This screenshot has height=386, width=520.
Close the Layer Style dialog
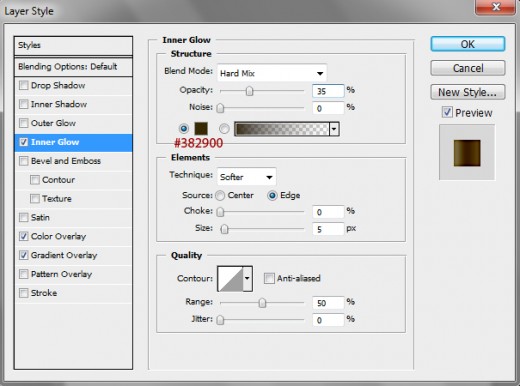[x=496, y=7]
